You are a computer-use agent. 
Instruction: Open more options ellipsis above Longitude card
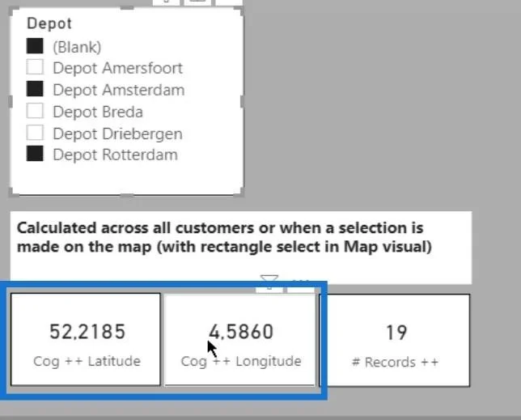pos(300,282)
